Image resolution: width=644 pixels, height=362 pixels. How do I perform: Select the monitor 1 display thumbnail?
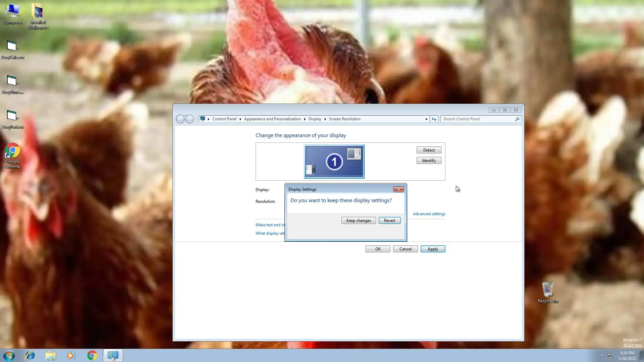[x=334, y=162]
